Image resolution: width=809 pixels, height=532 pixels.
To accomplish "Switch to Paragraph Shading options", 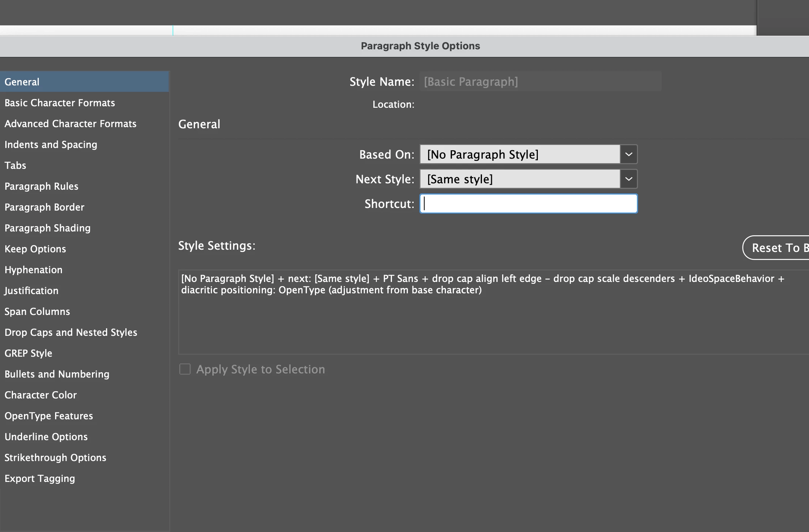I will (47, 228).
